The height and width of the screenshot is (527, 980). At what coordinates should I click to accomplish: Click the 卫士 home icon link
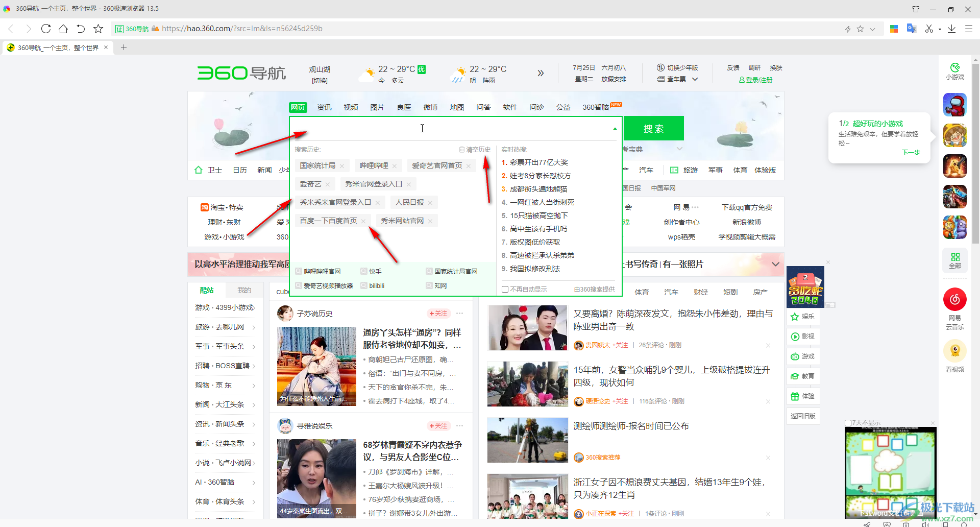(208, 170)
